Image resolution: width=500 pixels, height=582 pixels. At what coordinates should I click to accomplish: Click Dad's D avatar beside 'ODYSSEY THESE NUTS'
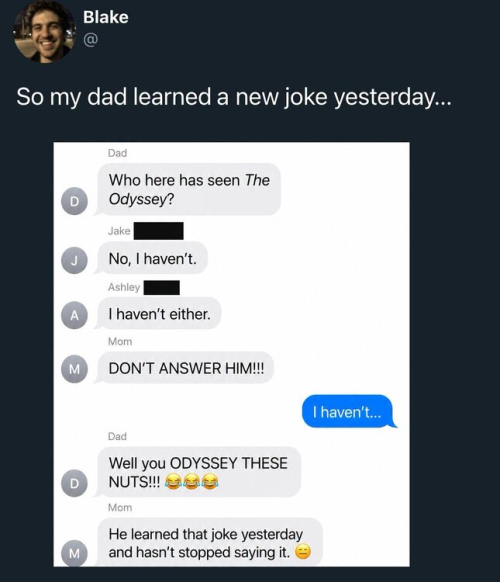tap(75, 483)
